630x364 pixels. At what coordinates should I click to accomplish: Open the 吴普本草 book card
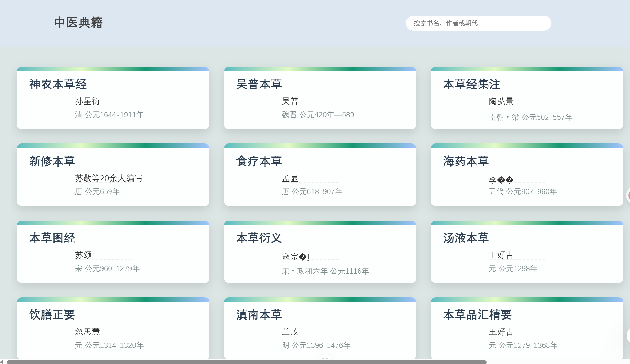[x=320, y=98]
